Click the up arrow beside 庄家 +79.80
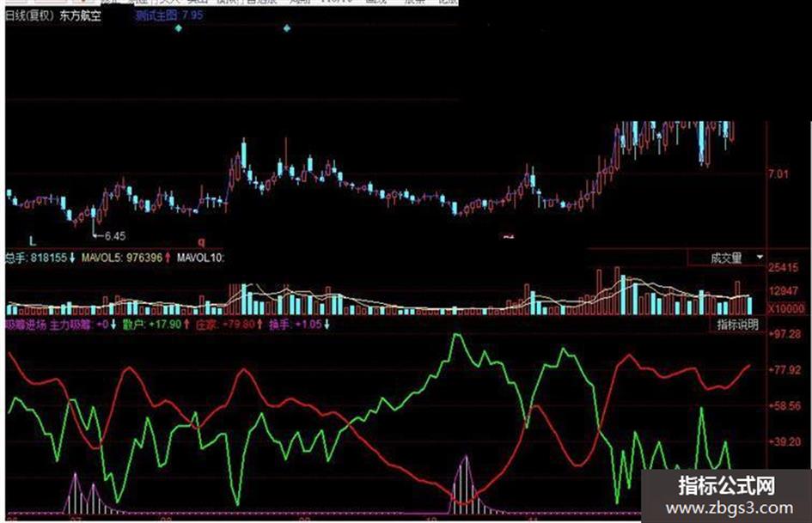 259,325
